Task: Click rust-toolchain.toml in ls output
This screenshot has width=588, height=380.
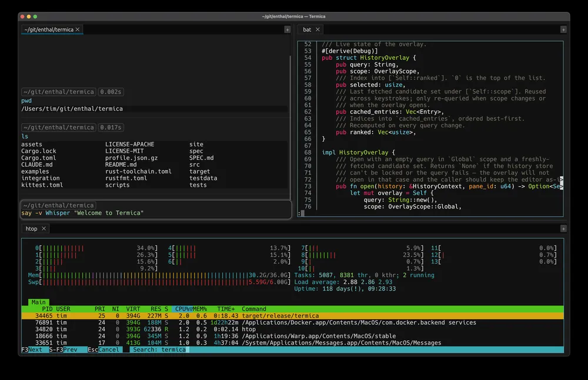Action: [x=138, y=171]
